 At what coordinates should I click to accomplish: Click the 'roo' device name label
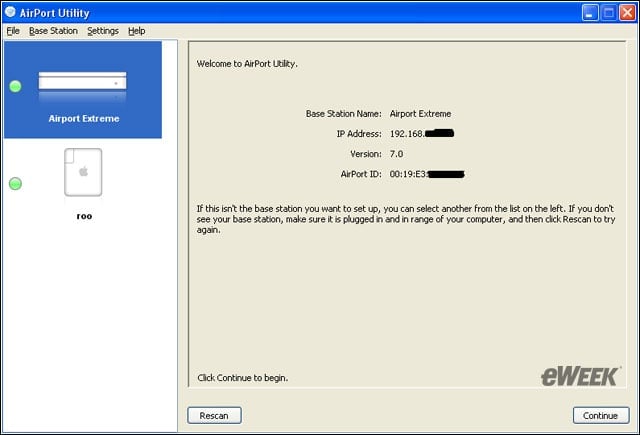(x=84, y=216)
